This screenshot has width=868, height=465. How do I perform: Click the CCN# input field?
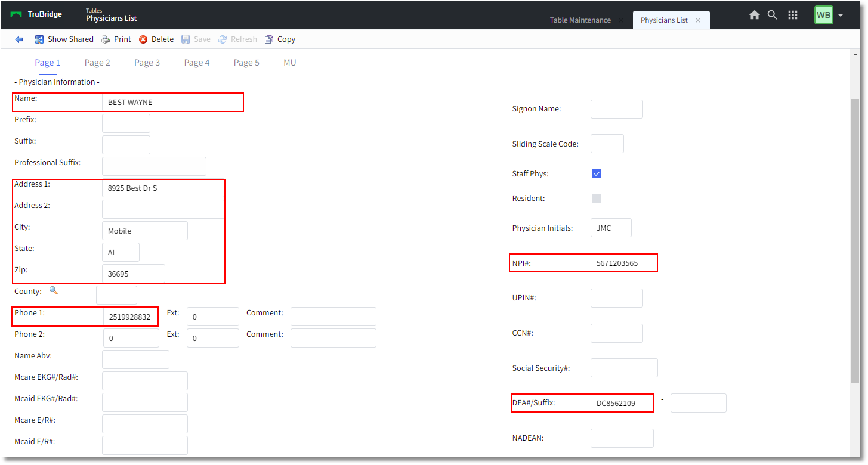[617, 333]
